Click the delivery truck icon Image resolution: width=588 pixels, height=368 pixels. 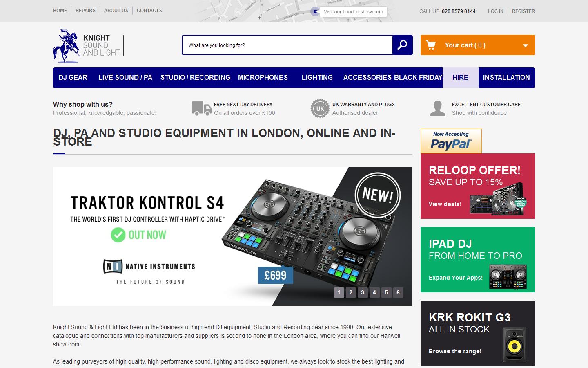tap(202, 108)
